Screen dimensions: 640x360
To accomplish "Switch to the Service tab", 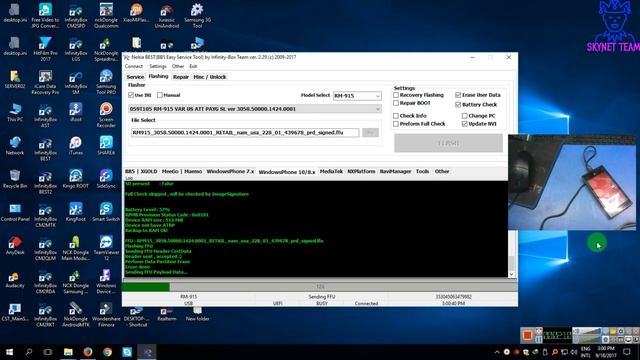I will click(135, 77).
